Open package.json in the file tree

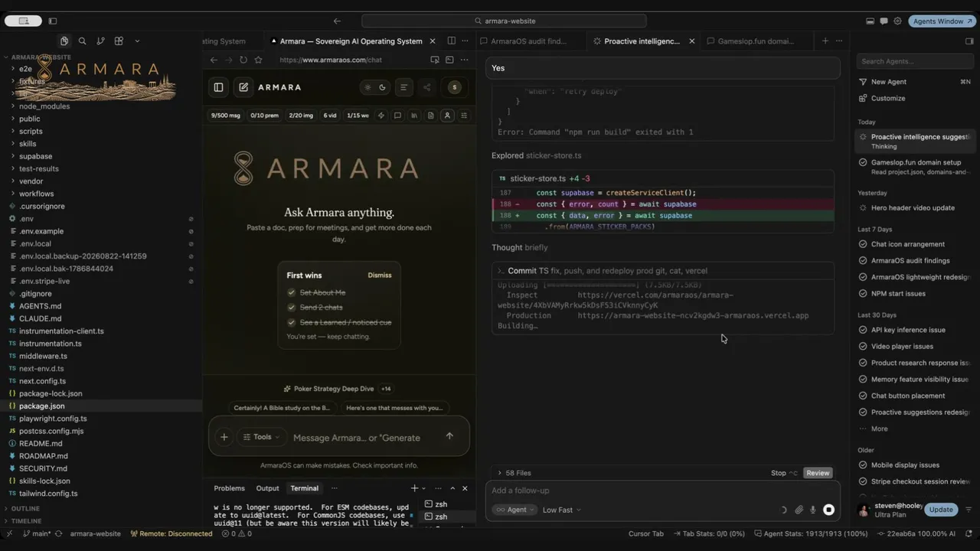(101, 406)
